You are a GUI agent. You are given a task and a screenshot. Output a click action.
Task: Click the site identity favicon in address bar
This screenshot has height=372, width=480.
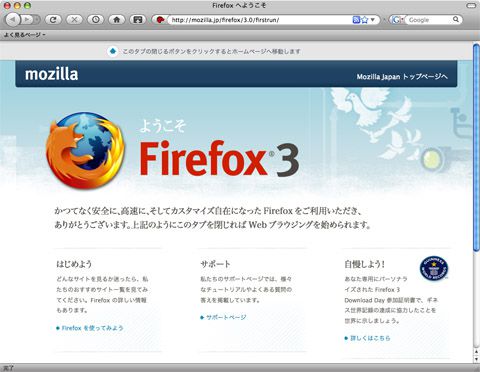tap(160, 20)
